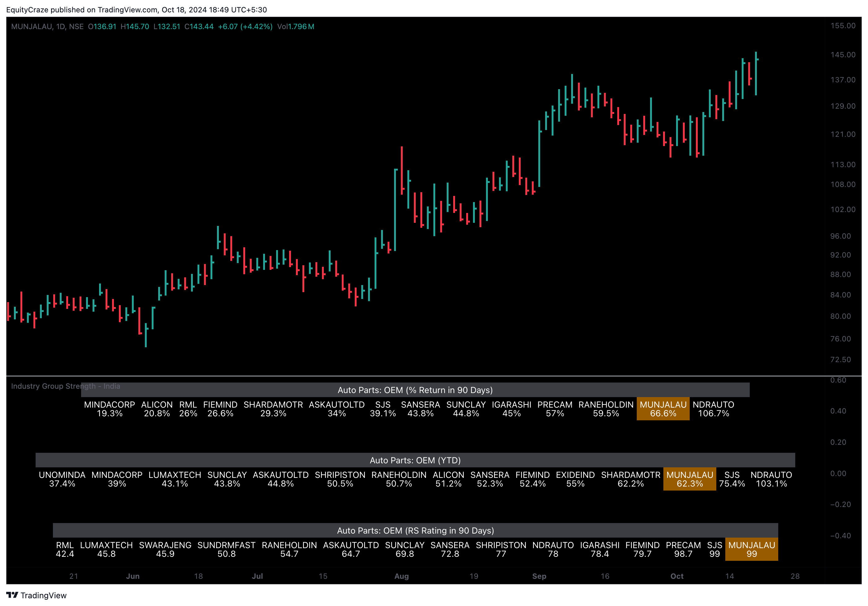
Task: Click SJS 39.1% cell
Action: (x=383, y=409)
